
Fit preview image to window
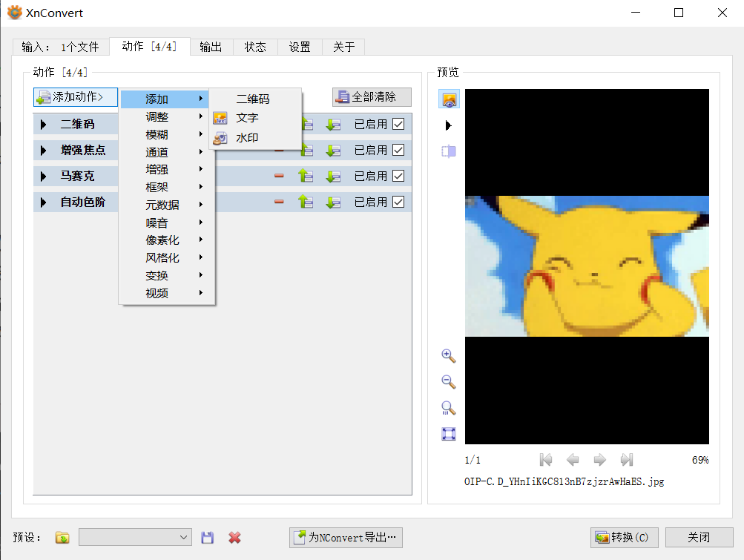pos(448,434)
